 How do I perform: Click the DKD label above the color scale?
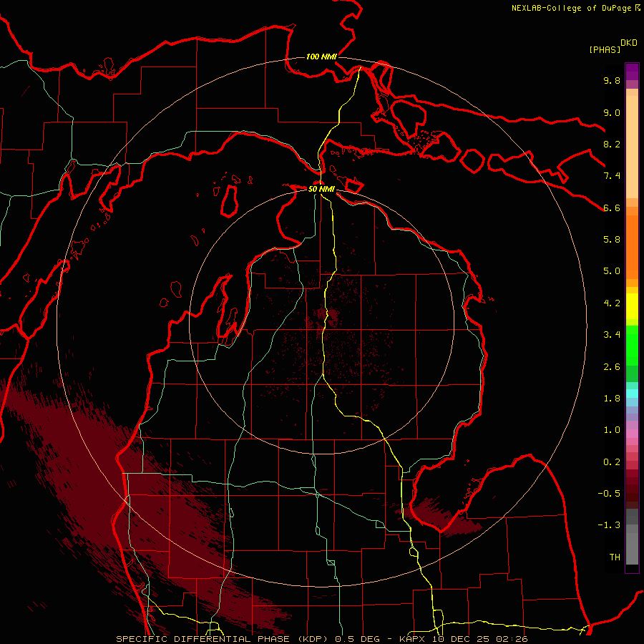[x=629, y=43]
